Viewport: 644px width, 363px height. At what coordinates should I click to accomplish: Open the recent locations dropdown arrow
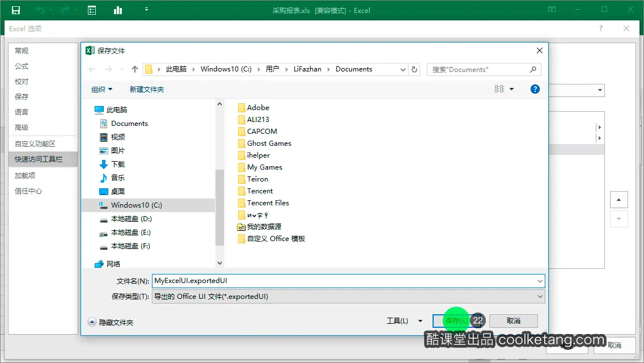[x=122, y=69]
